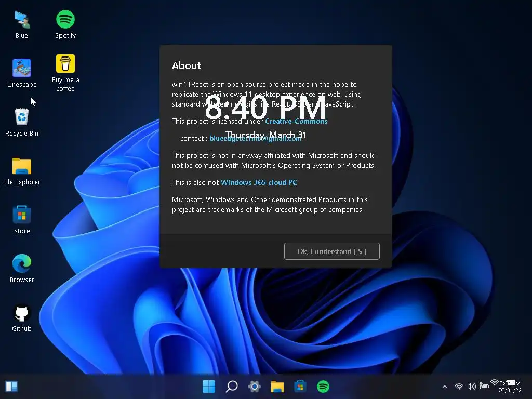
Task: Open Settings from the taskbar
Action: [x=255, y=387]
